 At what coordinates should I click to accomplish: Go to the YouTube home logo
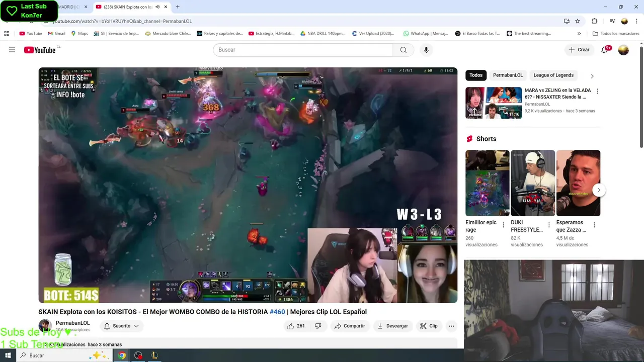pos(40,50)
